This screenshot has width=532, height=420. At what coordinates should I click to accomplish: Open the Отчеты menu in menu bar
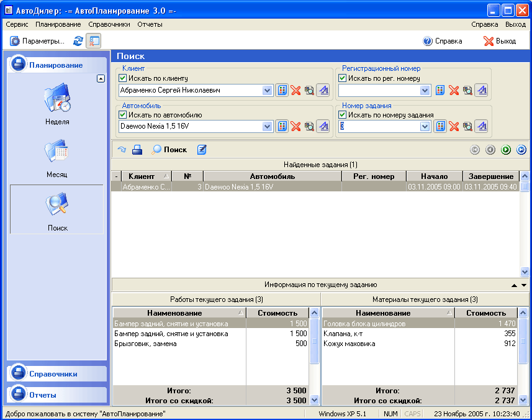(x=150, y=24)
